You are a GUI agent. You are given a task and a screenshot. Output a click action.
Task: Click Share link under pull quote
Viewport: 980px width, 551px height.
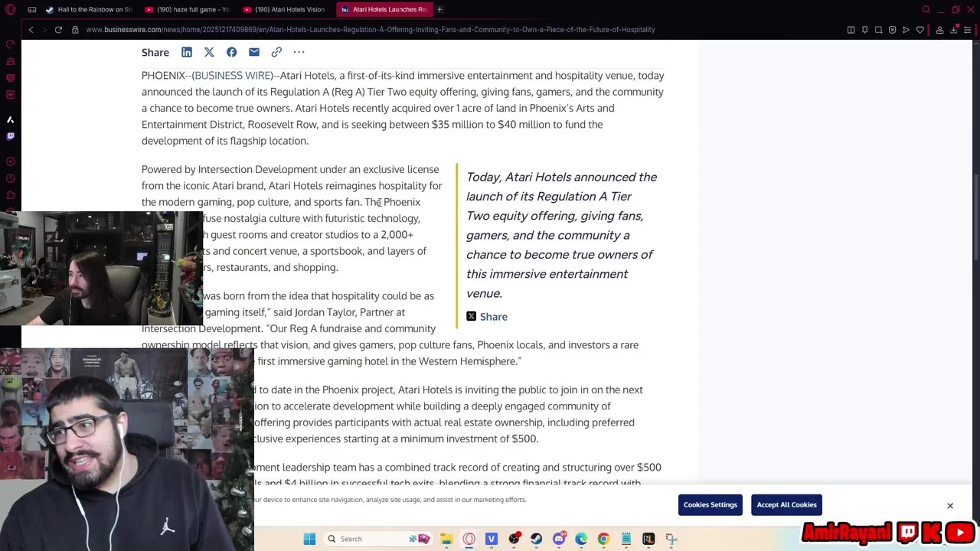tap(494, 317)
